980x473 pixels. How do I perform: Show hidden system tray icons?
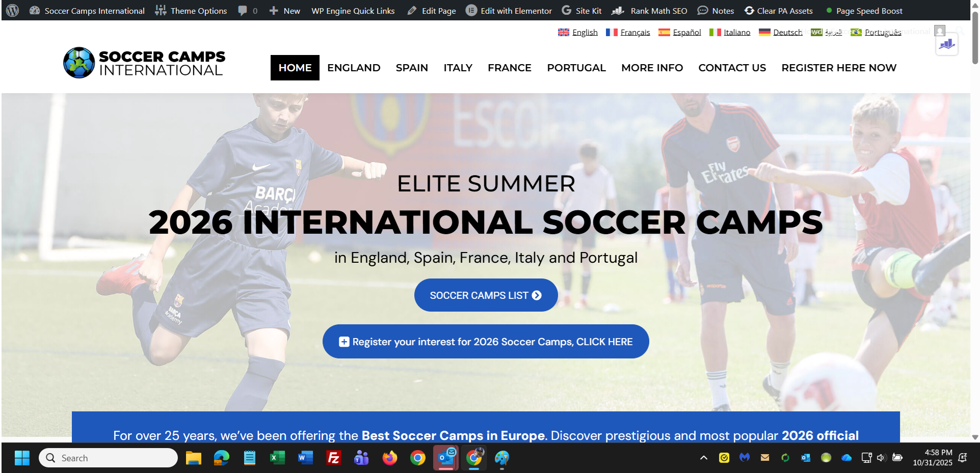coord(704,458)
